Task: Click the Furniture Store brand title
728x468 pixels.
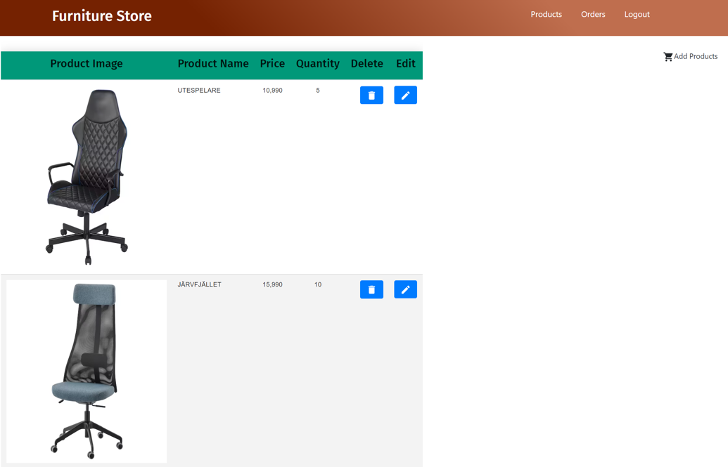Action: click(x=102, y=16)
